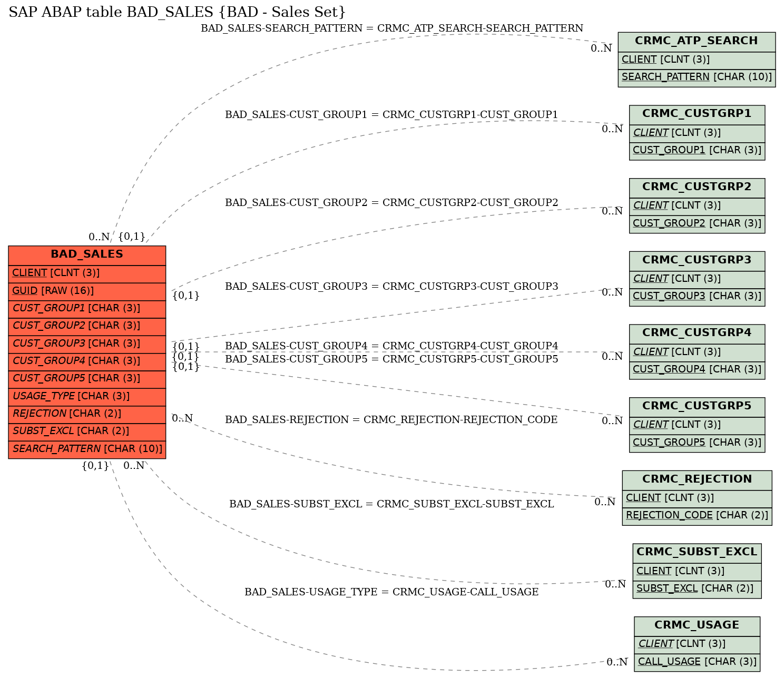Select CALL_USAGE [CHAR (3)] field
The width and height of the screenshot is (784, 677).
pos(697,662)
